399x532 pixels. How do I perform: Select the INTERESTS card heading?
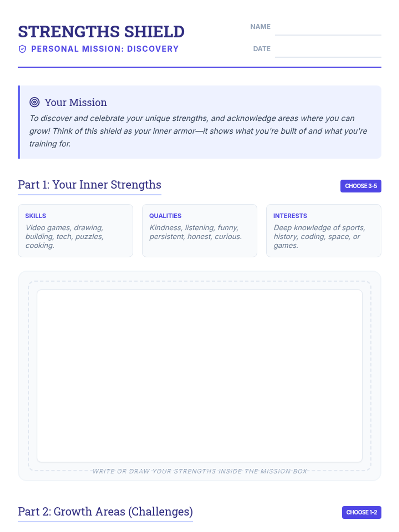(290, 216)
